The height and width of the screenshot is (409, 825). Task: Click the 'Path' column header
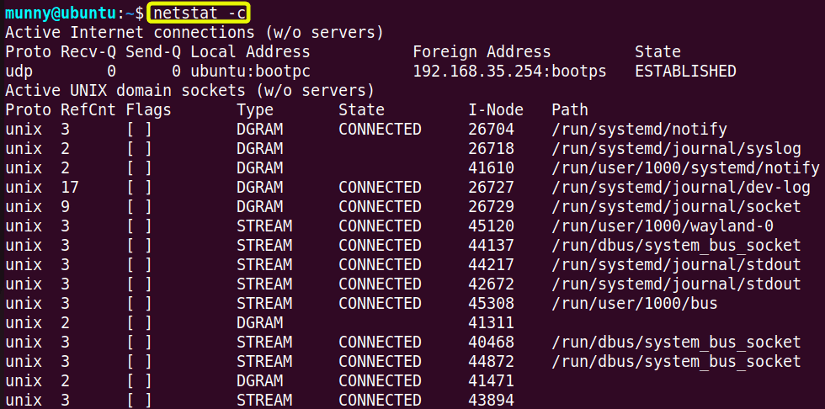(569, 110)
